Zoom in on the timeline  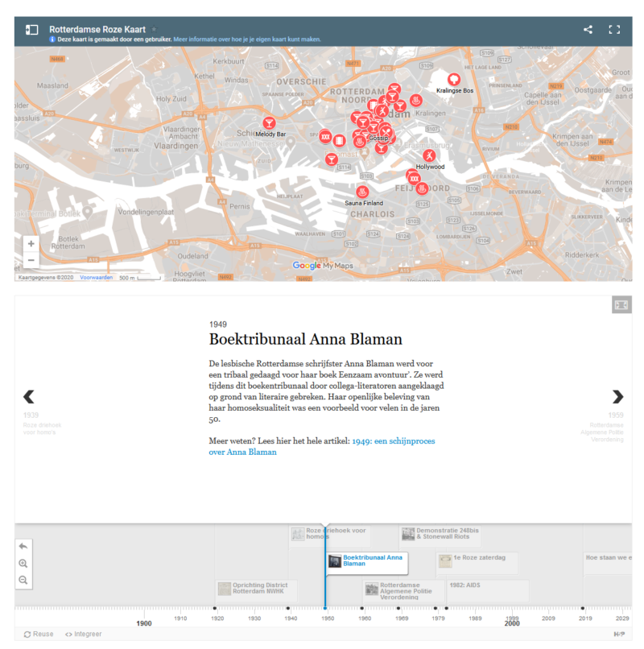23,564
